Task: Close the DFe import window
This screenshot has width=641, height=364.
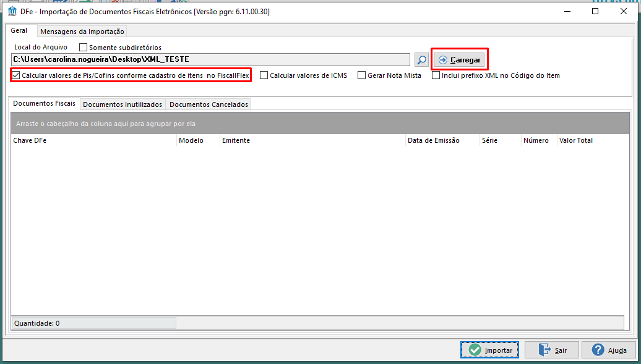Action: 624,12
